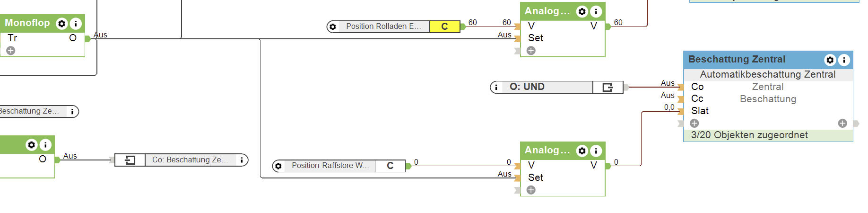This screenshot has height=213, width=868.
Task: Add an output on Beschattung Zentral's right side
Action: coord(842,123)
